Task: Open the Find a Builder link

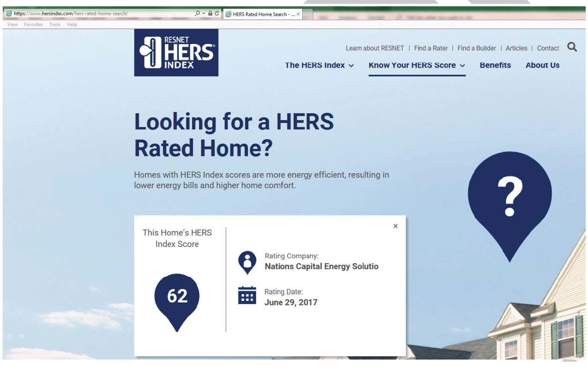Action: pyautogui.click(x=476, y=48)
